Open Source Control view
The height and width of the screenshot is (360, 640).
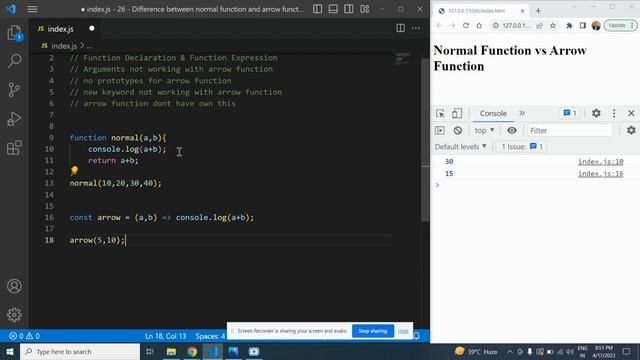click(x=14, y=90)
